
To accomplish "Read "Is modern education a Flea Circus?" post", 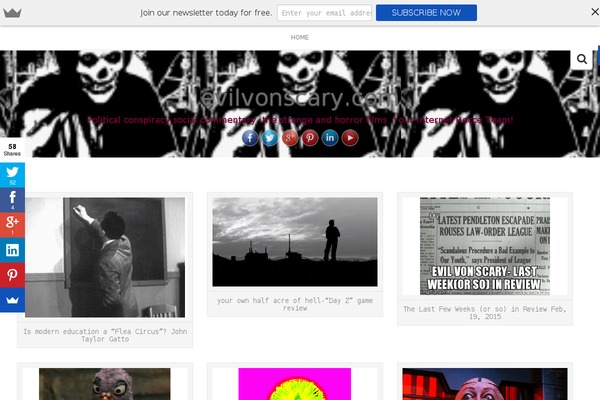I will click(105, 335).
